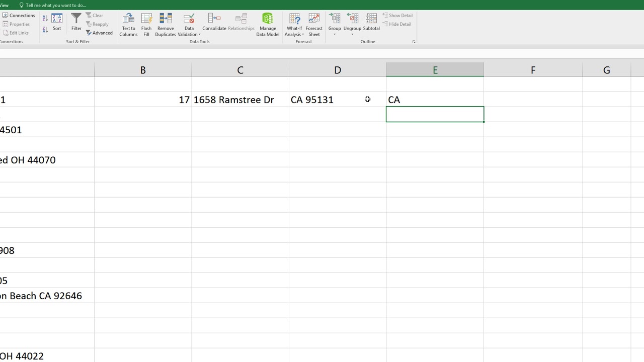Select column G header

tap(606, 70)
